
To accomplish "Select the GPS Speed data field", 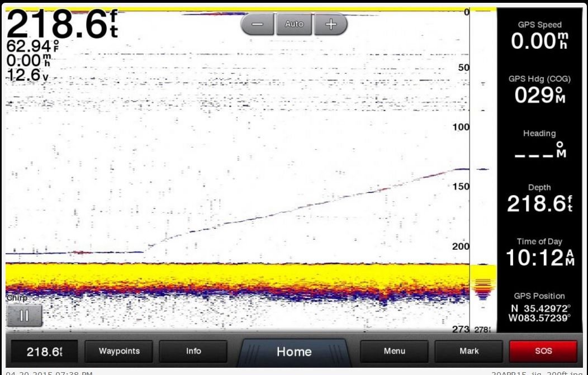I will [539, 36].
